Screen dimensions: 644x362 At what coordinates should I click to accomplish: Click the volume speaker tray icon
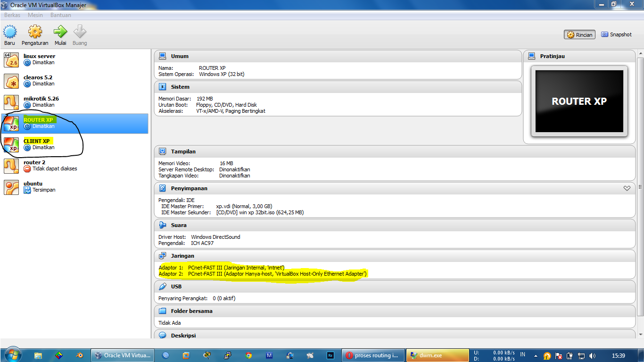pos(592,356)
